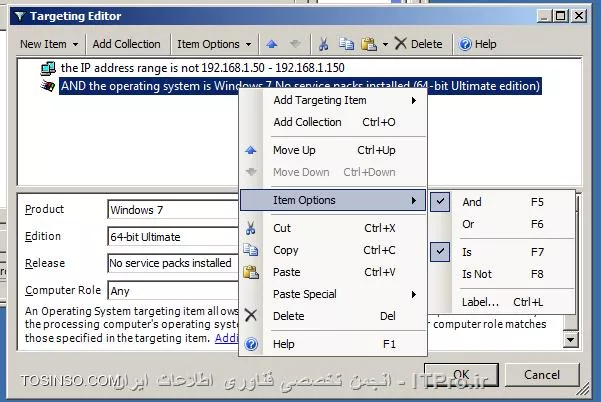Expand the Paste Special submenu
Viewport: 601px width, 402px height.
pos(333,294)
